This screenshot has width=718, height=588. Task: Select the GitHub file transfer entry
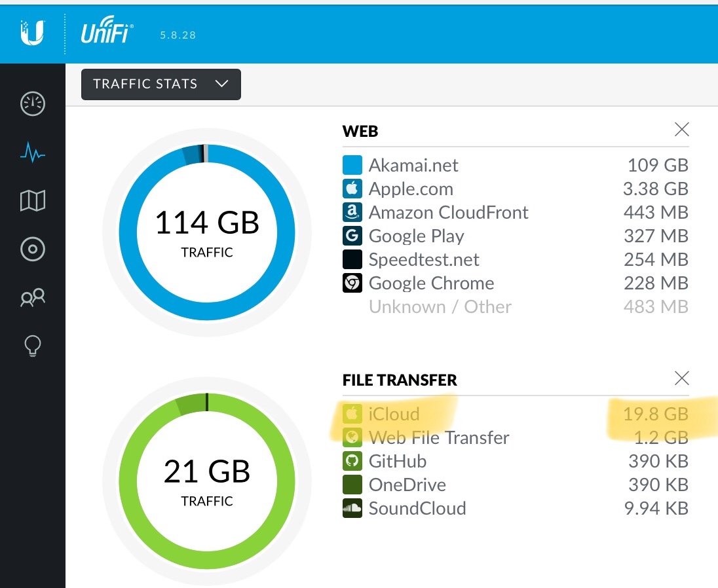[x=516, y=461]
